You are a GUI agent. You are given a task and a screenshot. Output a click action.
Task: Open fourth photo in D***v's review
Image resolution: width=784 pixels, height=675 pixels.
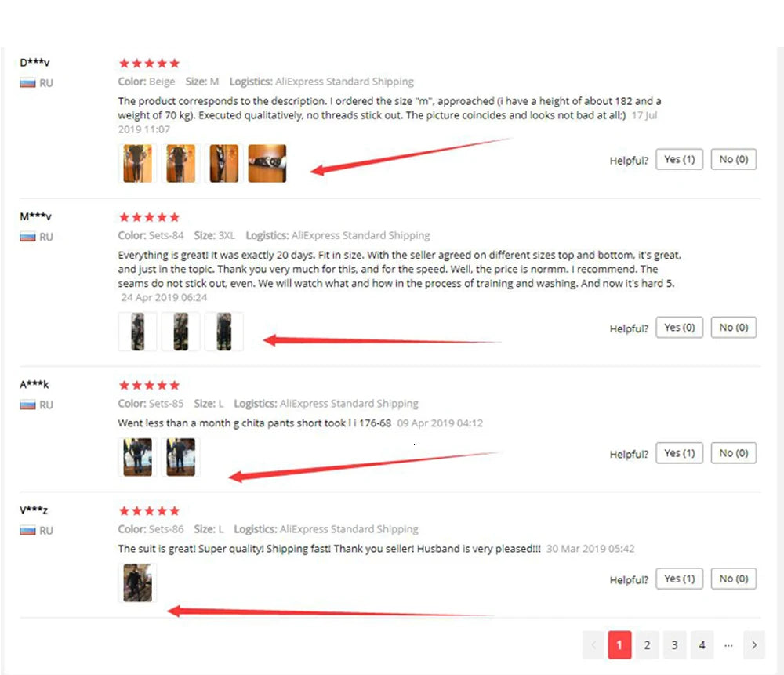(267, 164)
